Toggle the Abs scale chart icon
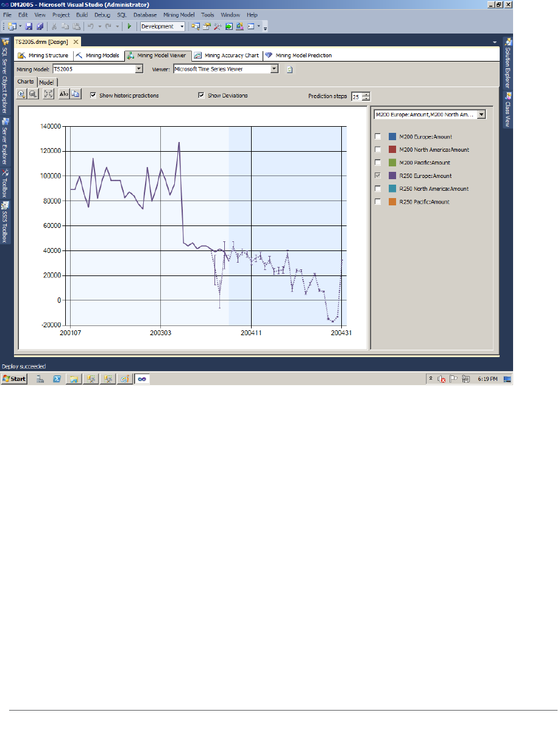 point(64,94)
